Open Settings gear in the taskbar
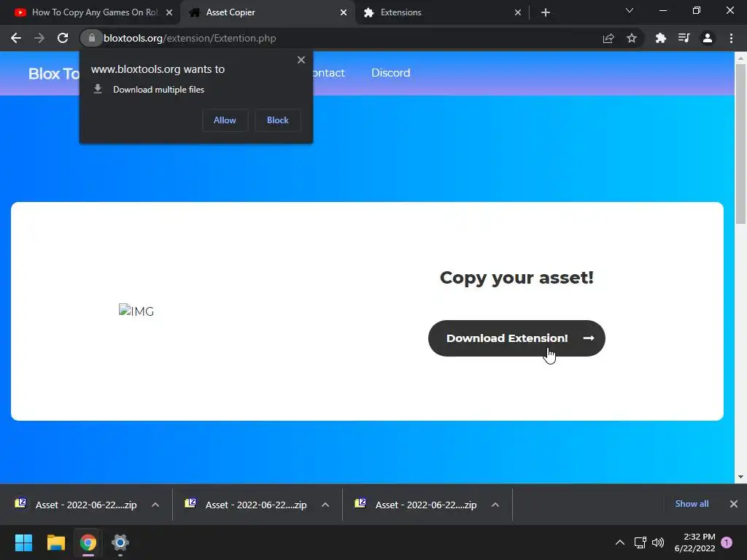Viewport: 747px width, 560px height. (120, 542)
